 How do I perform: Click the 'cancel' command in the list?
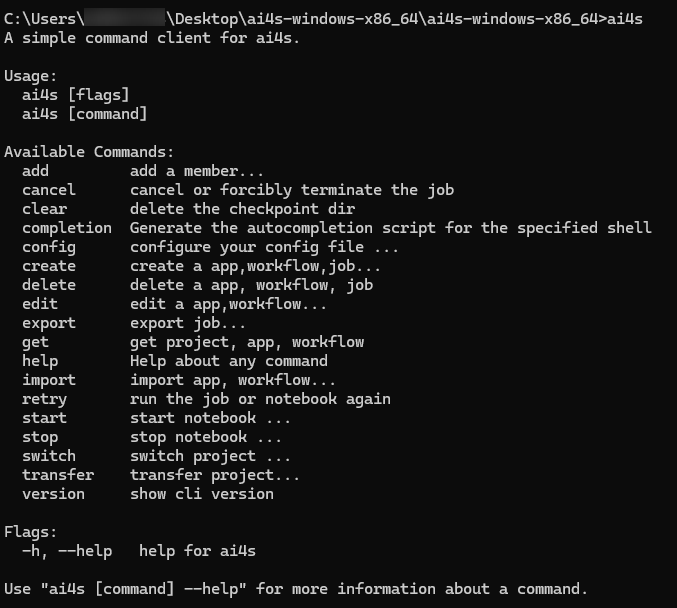tap(49, 190)
